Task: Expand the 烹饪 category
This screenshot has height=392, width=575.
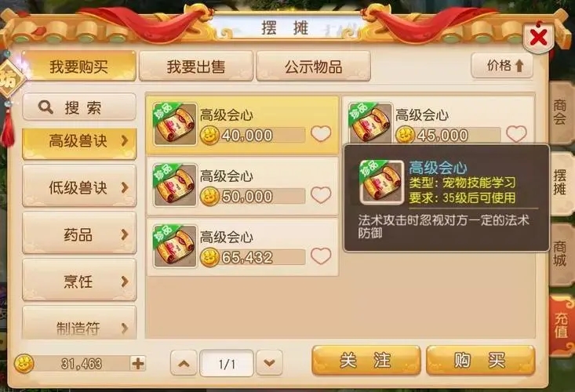Action: click(79, 280)
